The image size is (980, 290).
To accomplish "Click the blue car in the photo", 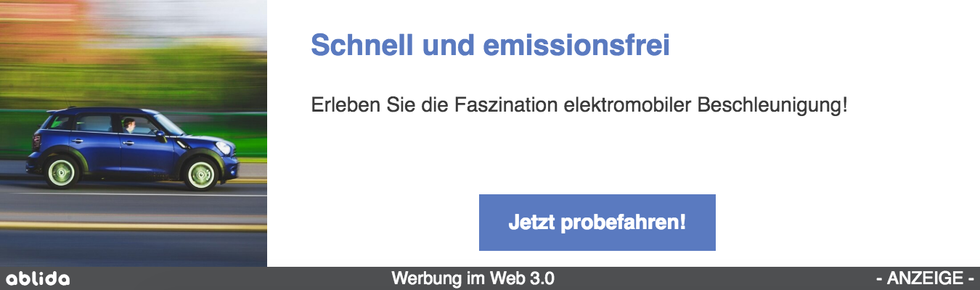I will pos(132,149).
